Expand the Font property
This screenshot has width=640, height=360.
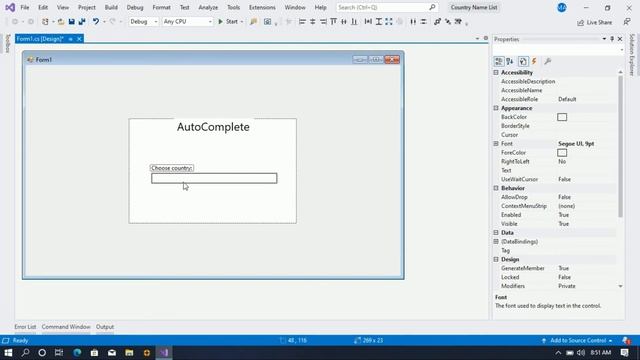click(496, 144)
